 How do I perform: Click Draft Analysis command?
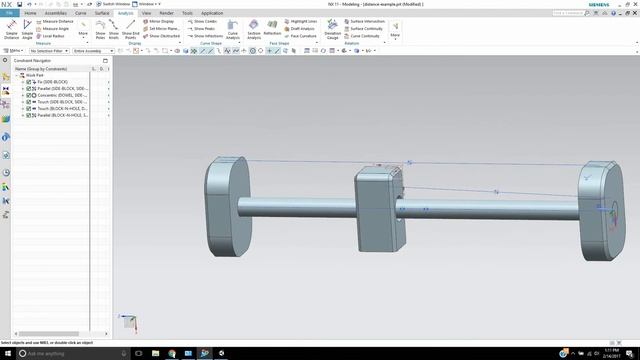299,29
